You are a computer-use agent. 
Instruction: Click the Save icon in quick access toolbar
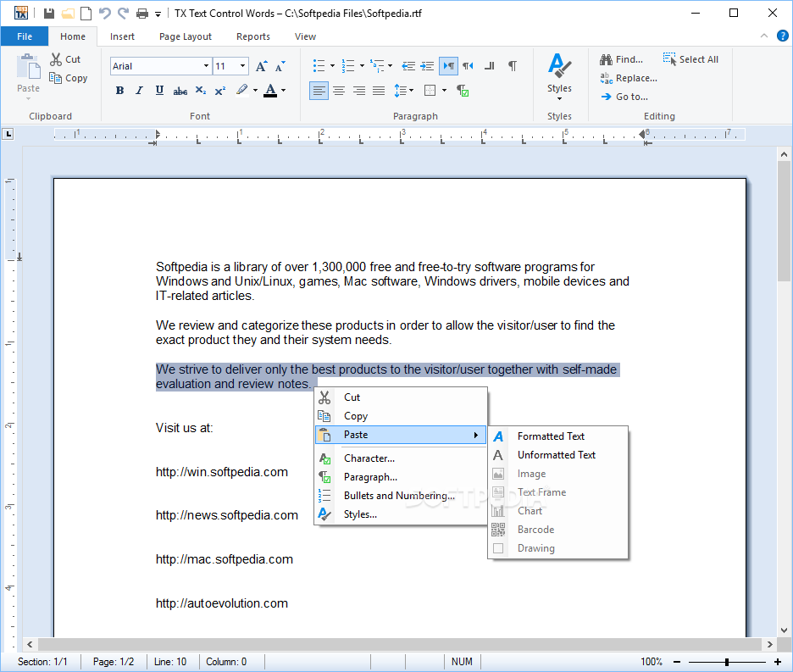pos(49,14)
